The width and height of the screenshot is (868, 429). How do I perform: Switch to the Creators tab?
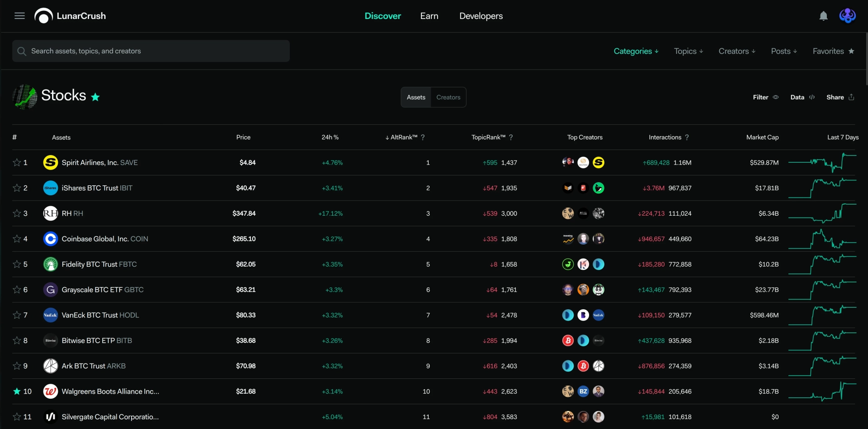pos(448,97)
